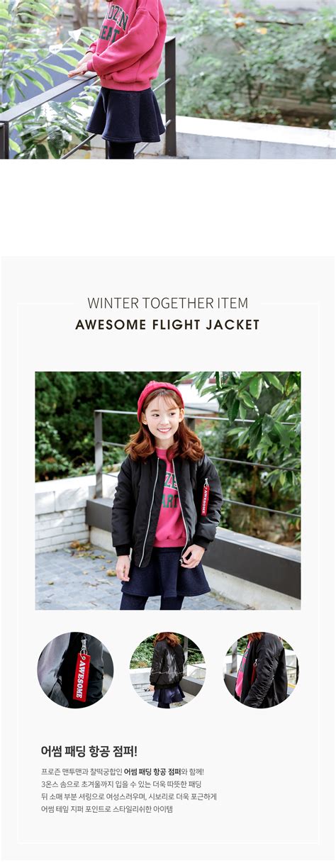Image resolution: width=336 pixels, height=868 pixels.
Task: Click the navy skirt in the top photo
Action: 125,115
